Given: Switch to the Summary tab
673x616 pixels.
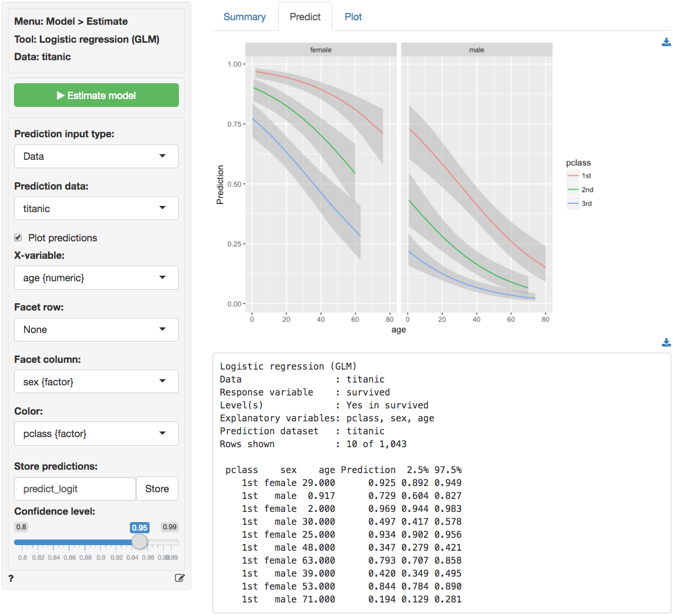Looking at the screenshot, I should (245, 17).
